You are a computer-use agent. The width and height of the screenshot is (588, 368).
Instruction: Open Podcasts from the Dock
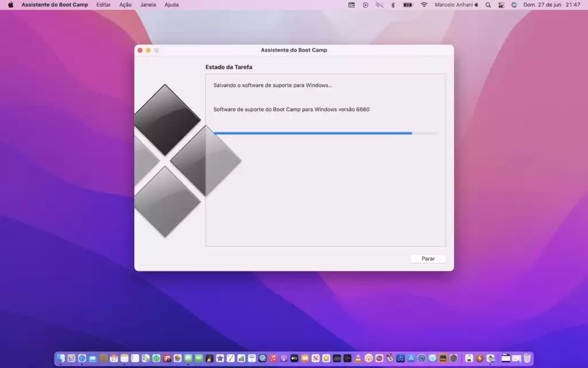(x=284, y=358)
